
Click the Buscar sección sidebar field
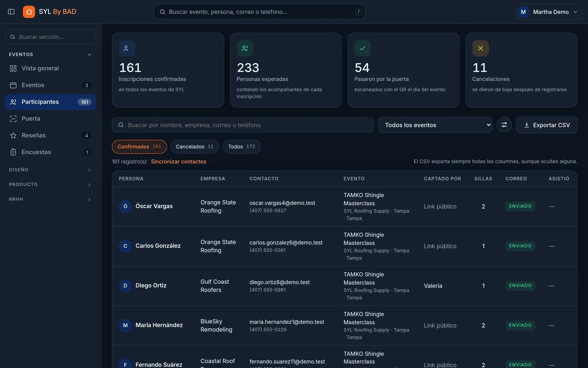click(x=50, y=37)
